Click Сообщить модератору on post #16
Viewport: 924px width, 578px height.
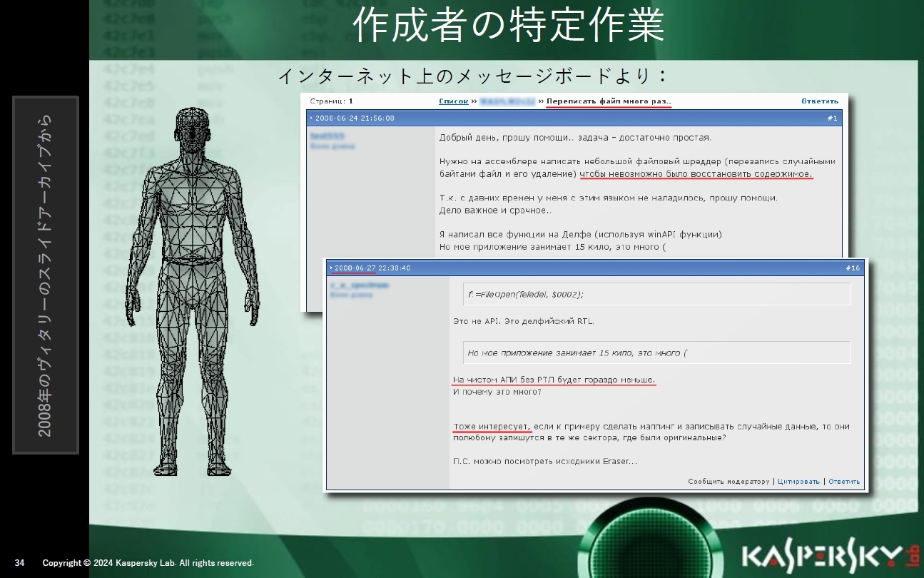(728, 482)
